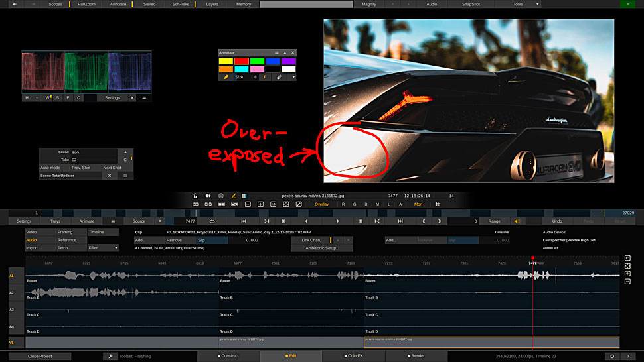Click the Ambisonic Setup.. button
644x362 pixels.
[321, 248]
